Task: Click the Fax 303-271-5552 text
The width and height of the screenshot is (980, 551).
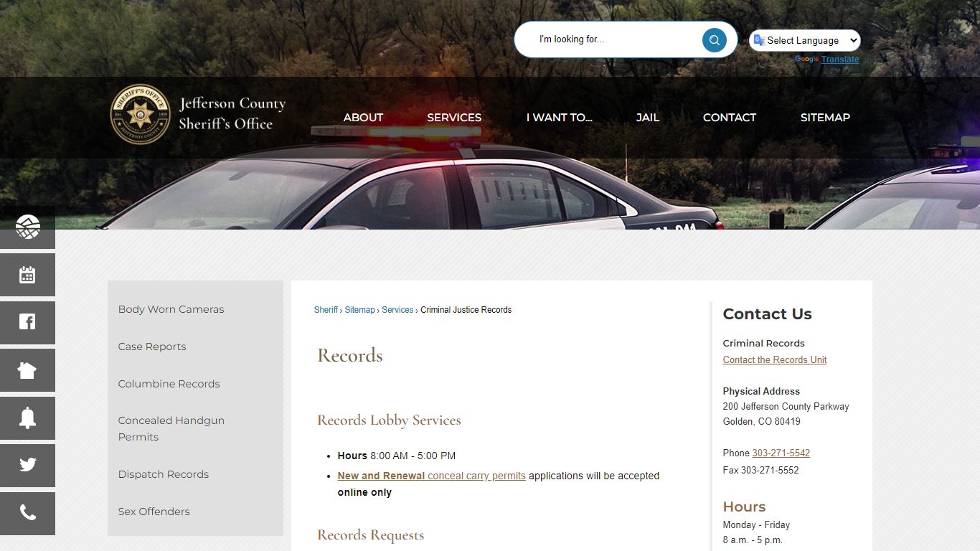Action: pyautogui.click(x=760, y=471)
